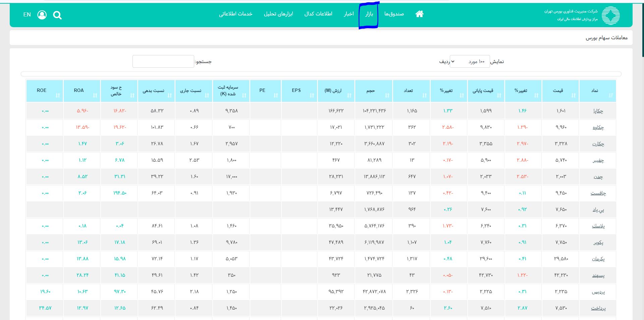The height and width of the screenshot is (320, 644).
Task: Select ROA cell ۲۸.۲۴
Action: pos(83,275)
